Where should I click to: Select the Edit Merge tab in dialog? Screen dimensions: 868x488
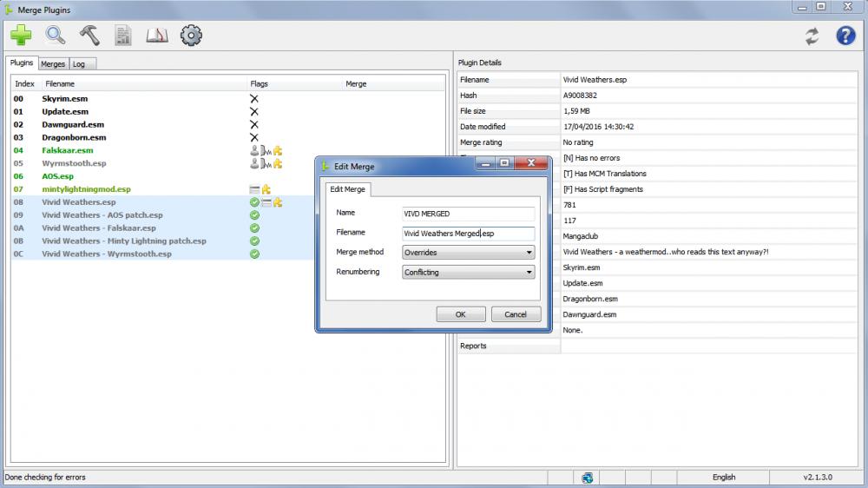pos(348,189)
